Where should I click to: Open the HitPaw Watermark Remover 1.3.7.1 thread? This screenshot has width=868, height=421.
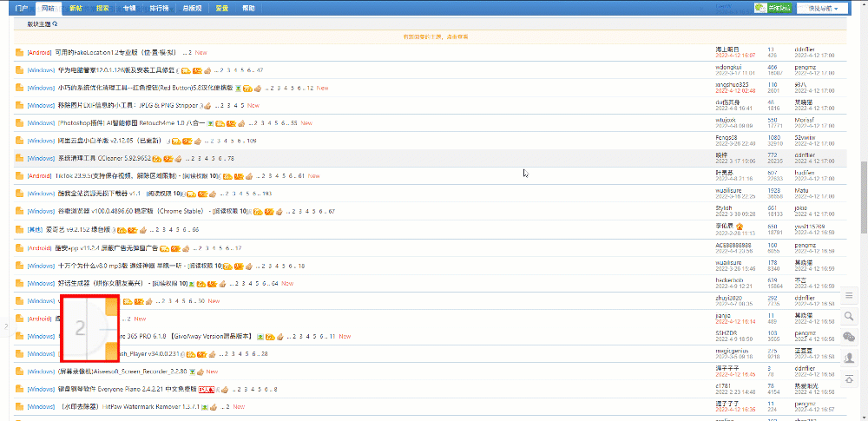(x=129, y=406)
